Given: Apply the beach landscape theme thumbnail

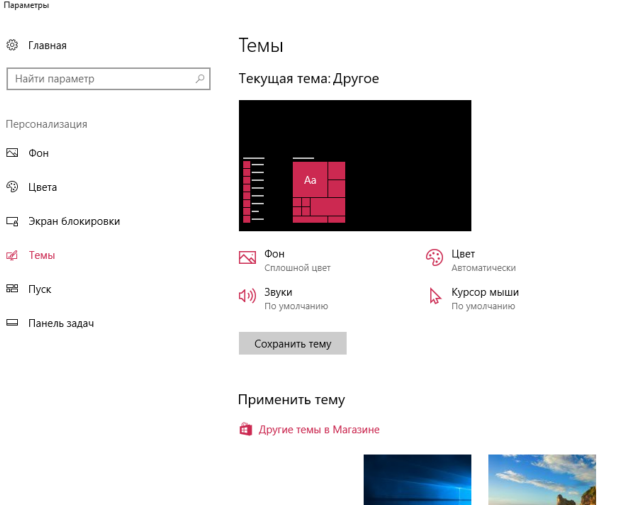Looking at the screenshot, I should coord(542,480).
